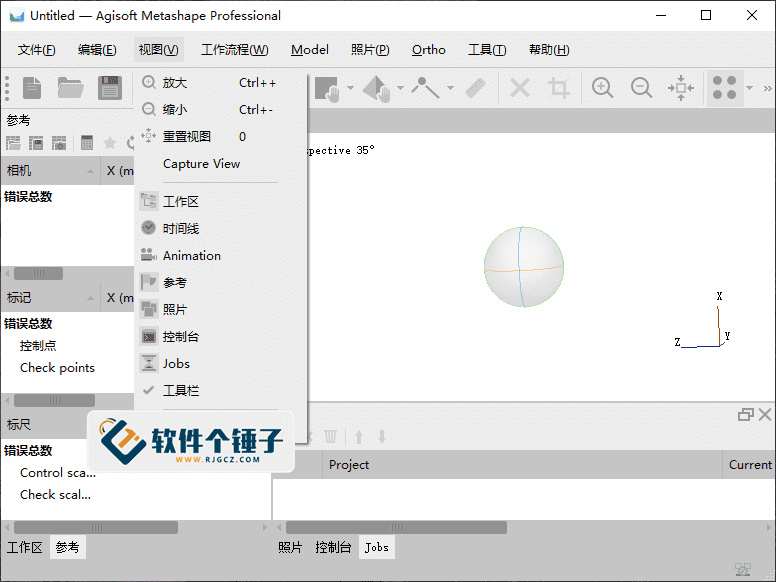776x582 pixels.
Task: Float the Jobs pane with the undock icon
Action: [x=745, y=415]
